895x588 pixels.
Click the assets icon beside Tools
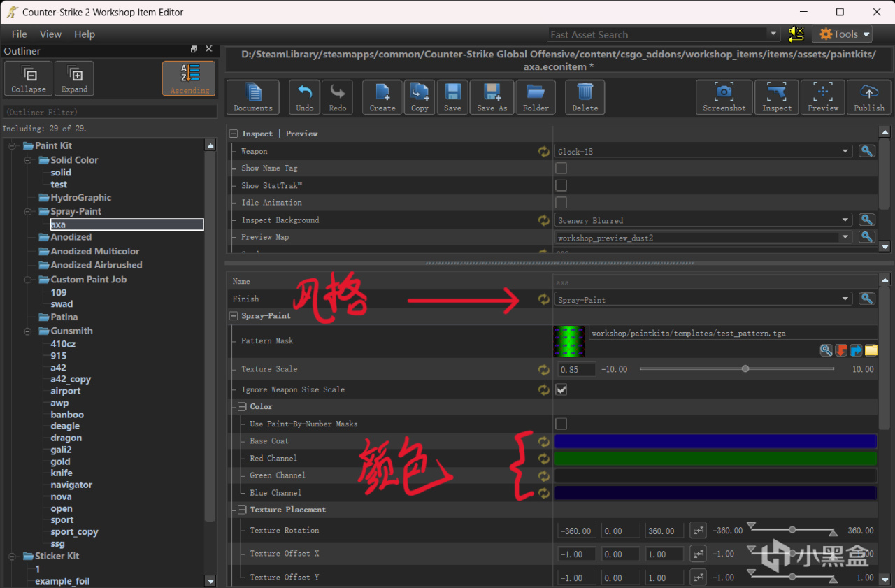tap(796, 34)
